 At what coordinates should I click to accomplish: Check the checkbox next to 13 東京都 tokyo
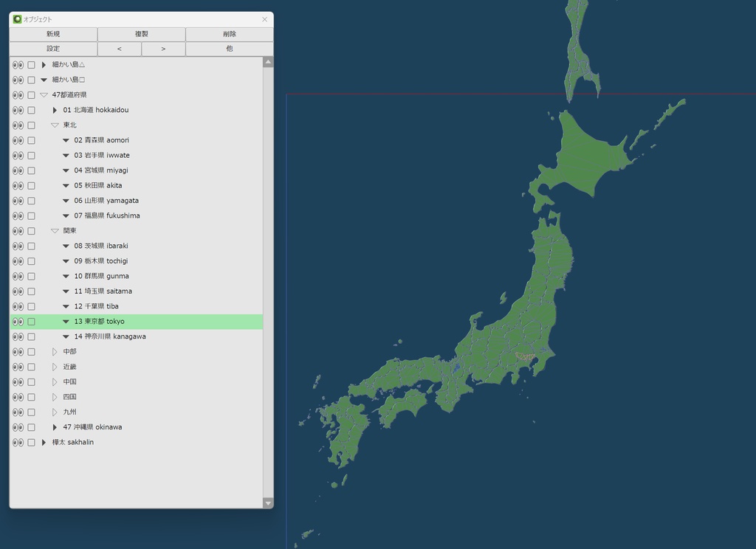30,321
